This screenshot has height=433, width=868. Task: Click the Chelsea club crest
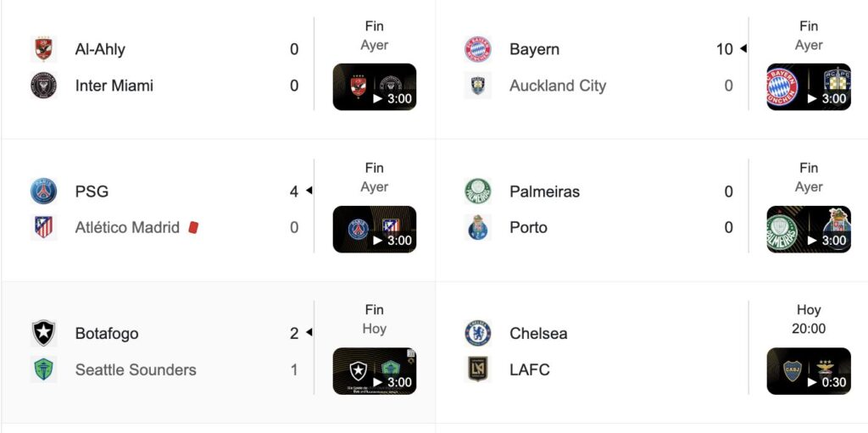click(478, 333)
